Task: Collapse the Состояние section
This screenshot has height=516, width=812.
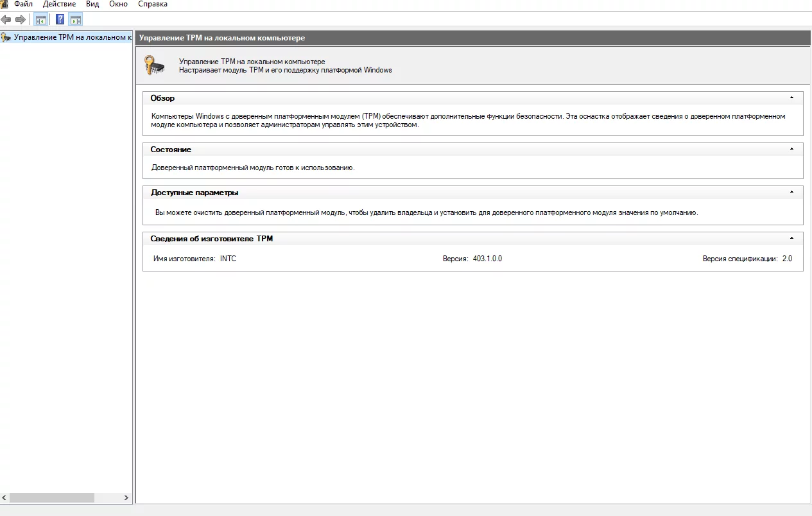Action: point(791,150)
